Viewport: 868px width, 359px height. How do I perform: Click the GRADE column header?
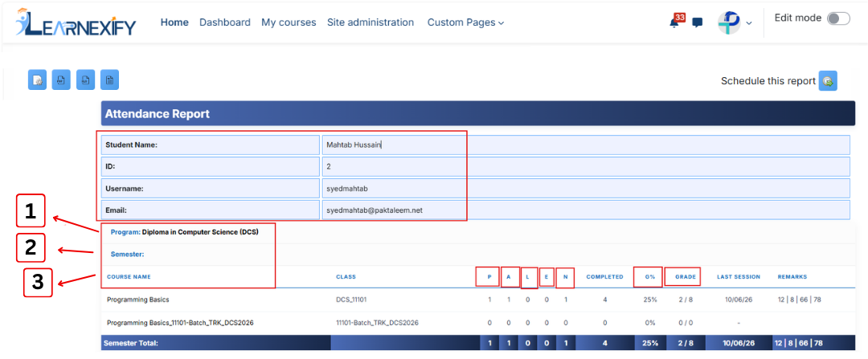tap(686, 276)
